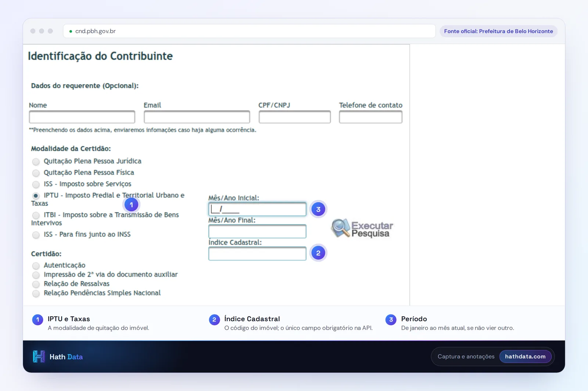Click the Período legend title
This screenshot has width=588, height=391.
(x=414, y=319)
